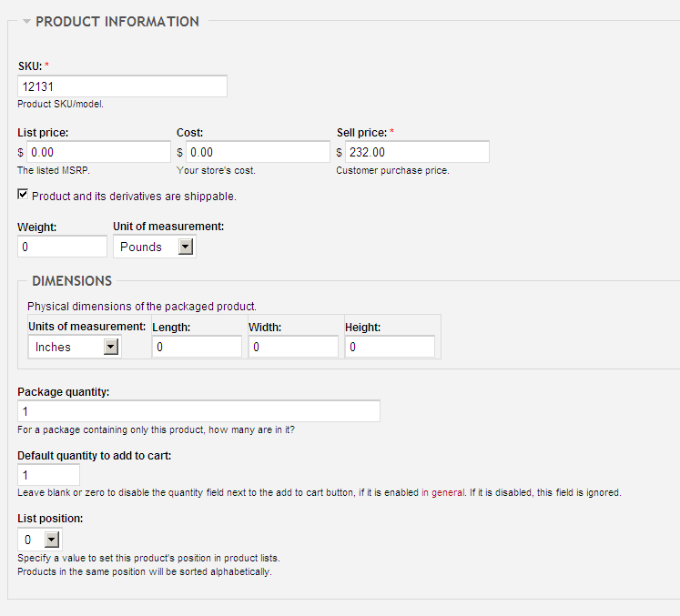Click the DIMENSIONS fieldset heading
Viewport: 680px width, 616px height.
click(72, 280)
